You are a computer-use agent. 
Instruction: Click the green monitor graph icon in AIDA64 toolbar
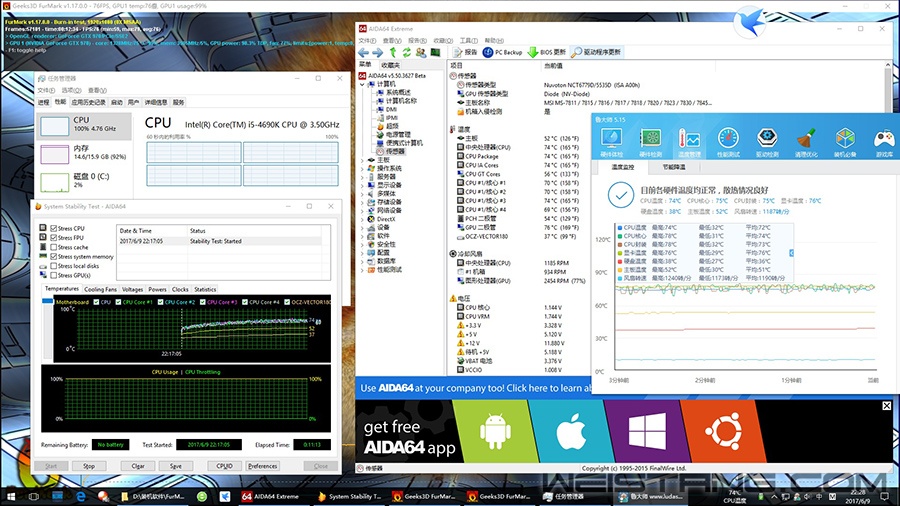click(x=436, y=52)
